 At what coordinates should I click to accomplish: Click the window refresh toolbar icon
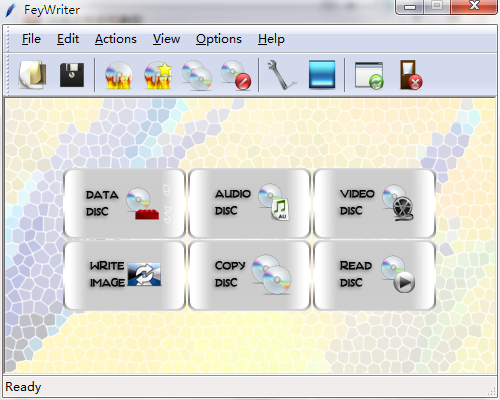[x=369, y=75]
